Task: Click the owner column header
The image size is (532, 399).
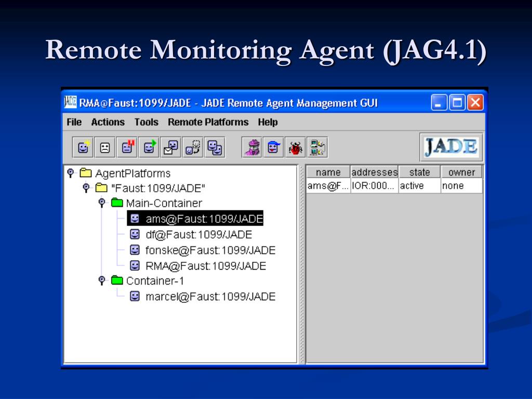Action: tap(461, 172)
